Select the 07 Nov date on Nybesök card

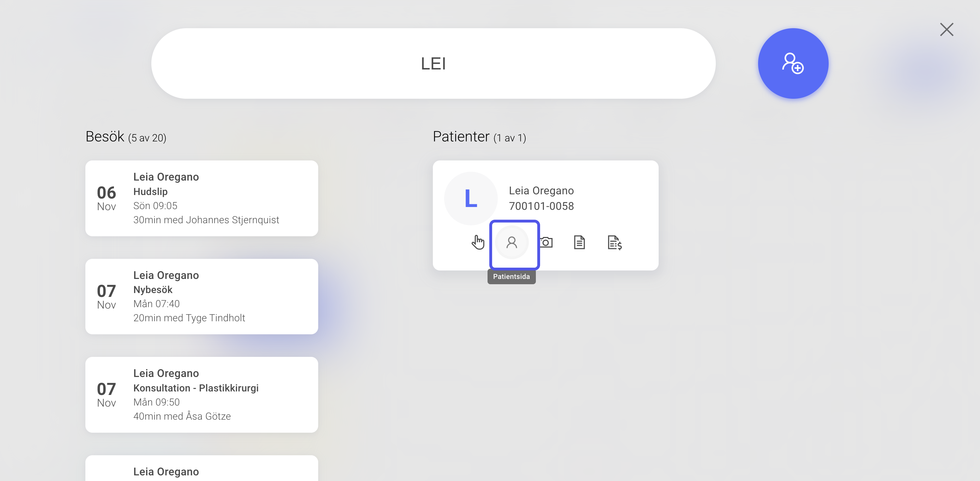(107, 297)
